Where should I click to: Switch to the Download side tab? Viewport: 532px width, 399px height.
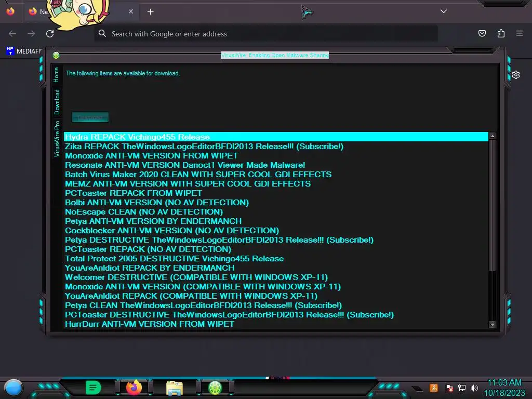pos(57,102)
